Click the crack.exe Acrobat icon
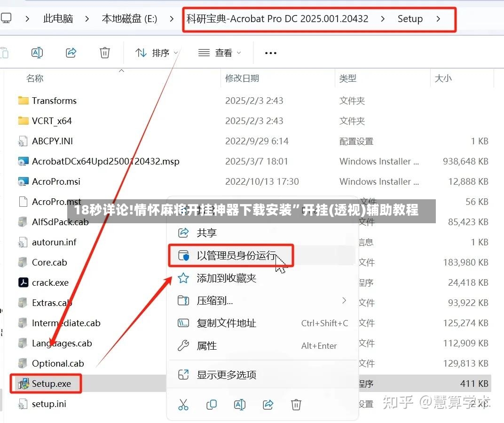 tap(23, 282)
